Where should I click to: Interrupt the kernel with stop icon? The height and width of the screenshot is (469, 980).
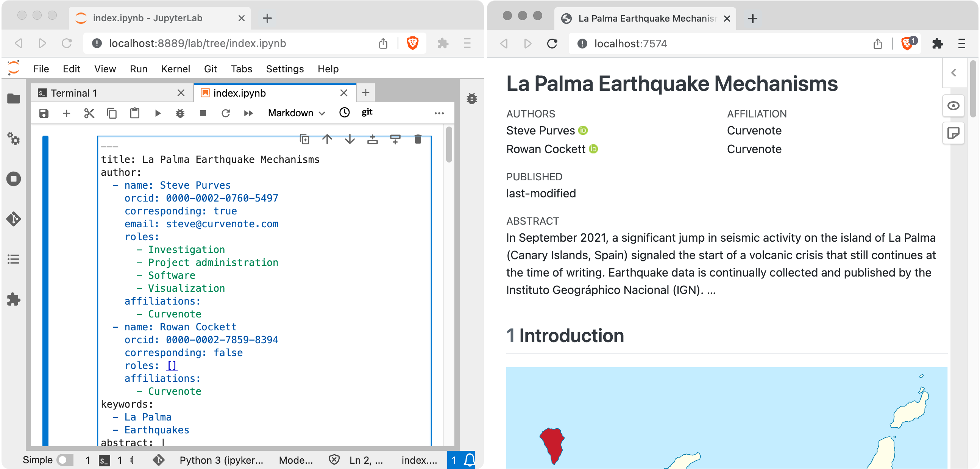tap(203, 113)
